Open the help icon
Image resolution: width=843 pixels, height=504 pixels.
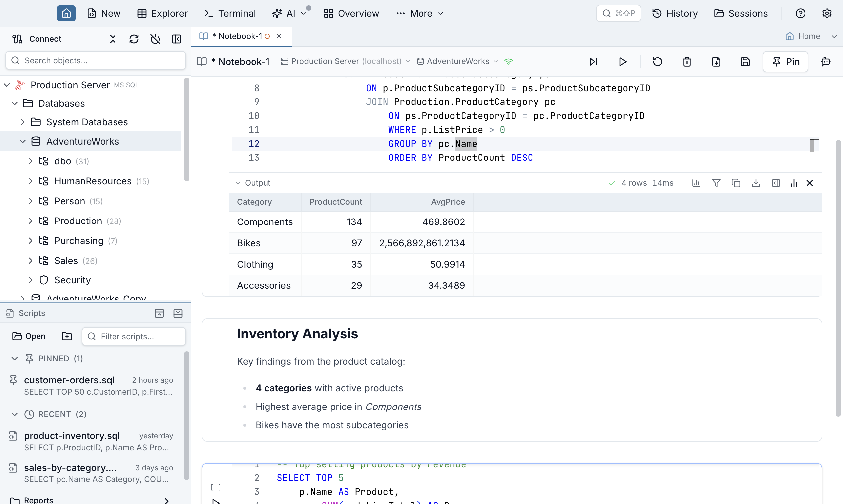point(801,13)
